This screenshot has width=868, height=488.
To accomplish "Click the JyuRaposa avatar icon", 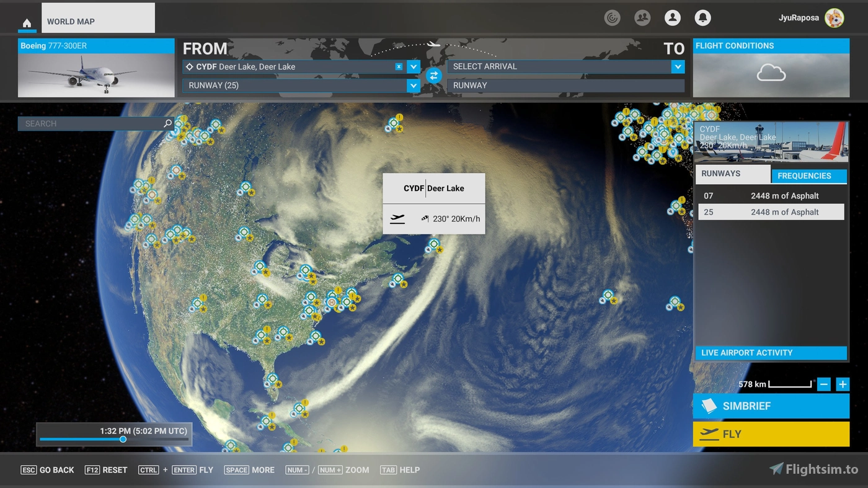I will click(834, 18).
